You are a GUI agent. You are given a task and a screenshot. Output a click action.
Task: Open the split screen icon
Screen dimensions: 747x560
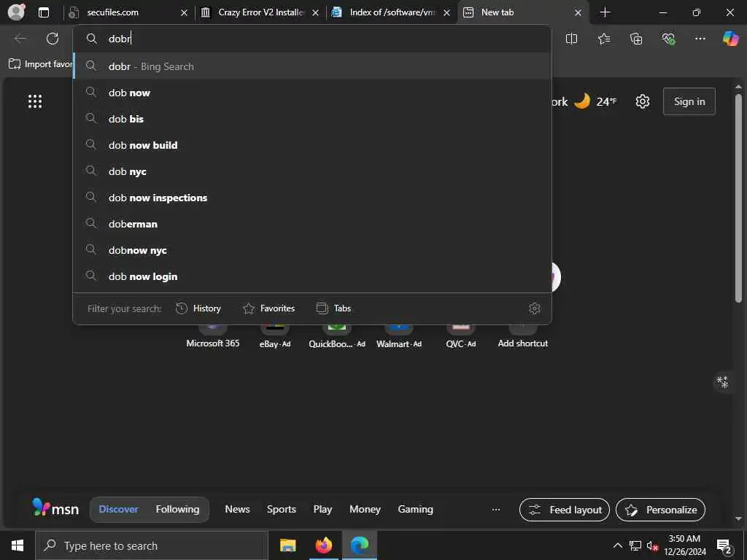571,39
